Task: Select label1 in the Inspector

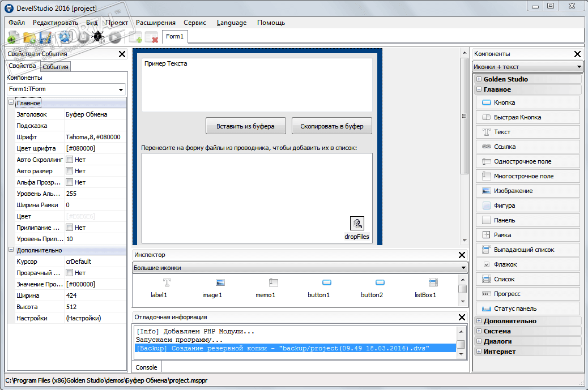Action: click(159, 288)
